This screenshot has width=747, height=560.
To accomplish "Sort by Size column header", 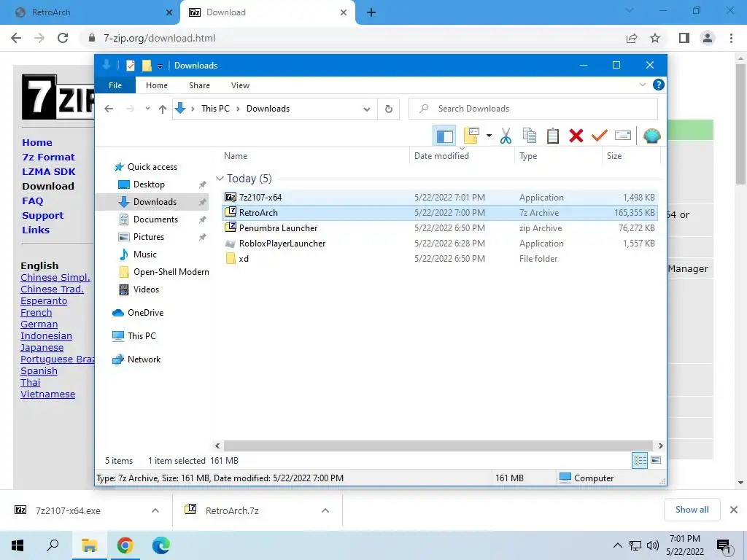I will (631, 156).
